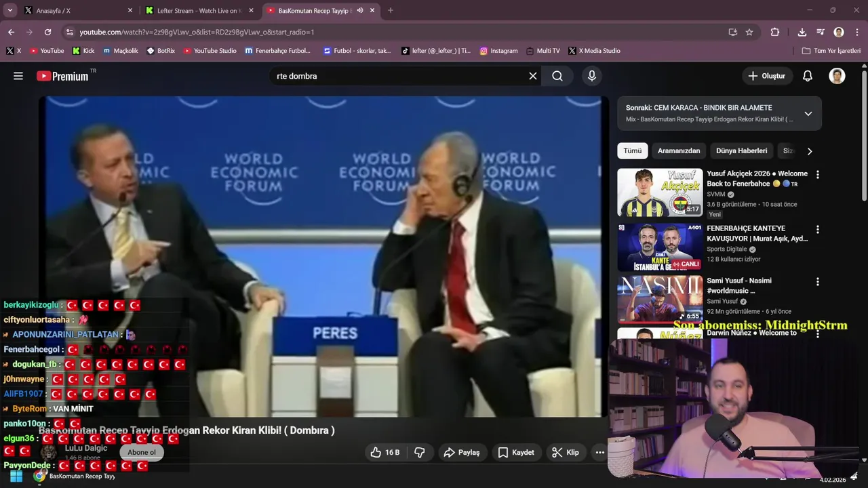Click the install app icon in address bar
The image size is (868, 488).
(733, 32)
